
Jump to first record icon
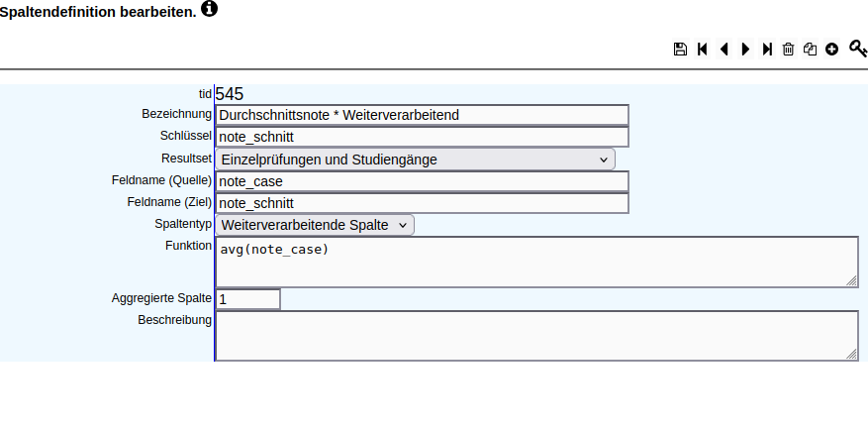pos(703,49)
